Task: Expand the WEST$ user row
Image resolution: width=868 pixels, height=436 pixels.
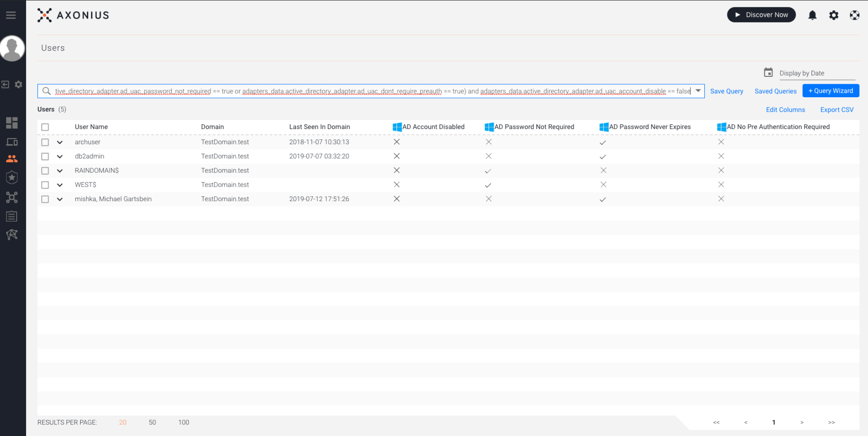Action: (x=60, y=185)
